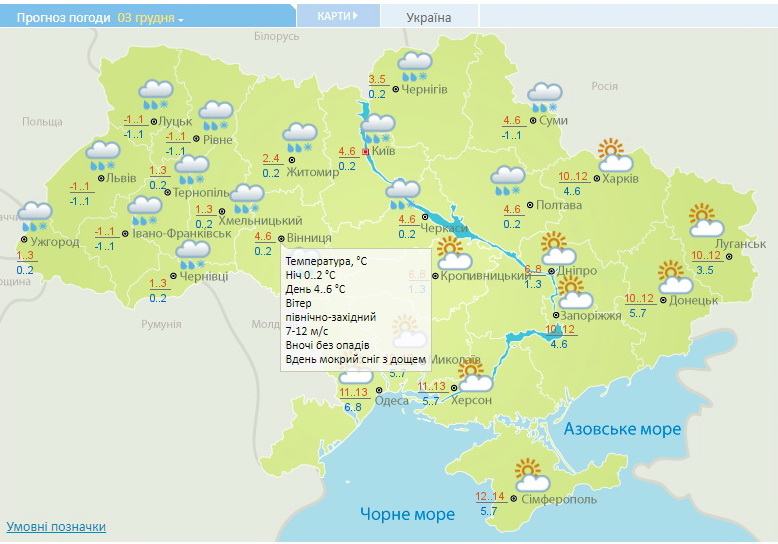Click the sunny cloud icon above Харків
Viewport: 778px width, 544px height.
pyautogui.click(x=615, y=155)
